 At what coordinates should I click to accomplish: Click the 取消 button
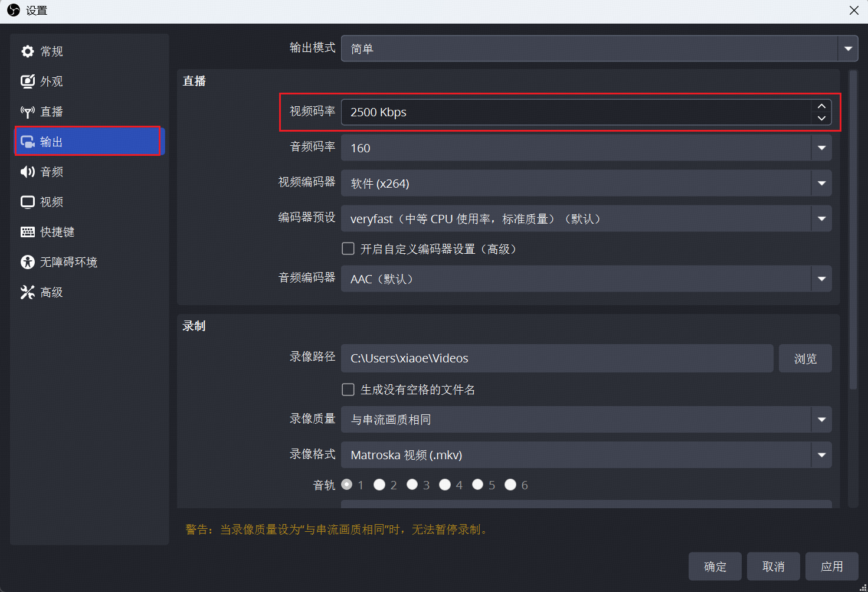coord(774,567)
